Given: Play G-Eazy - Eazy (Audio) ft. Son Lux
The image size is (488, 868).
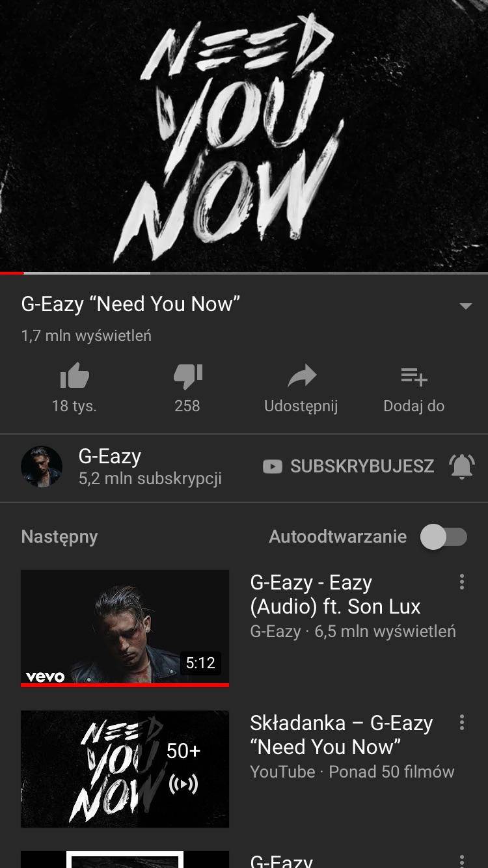Looking at the screenshot, I should pos(335,594).
